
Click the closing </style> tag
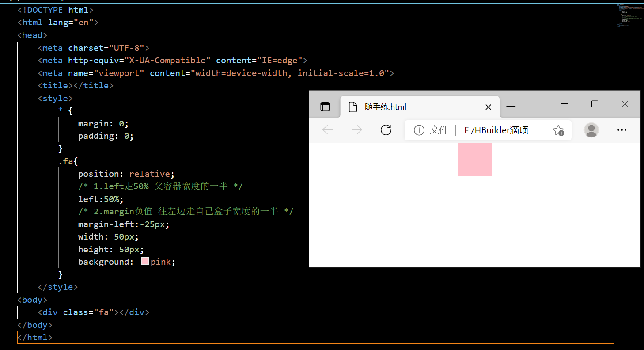pos(58,287)
